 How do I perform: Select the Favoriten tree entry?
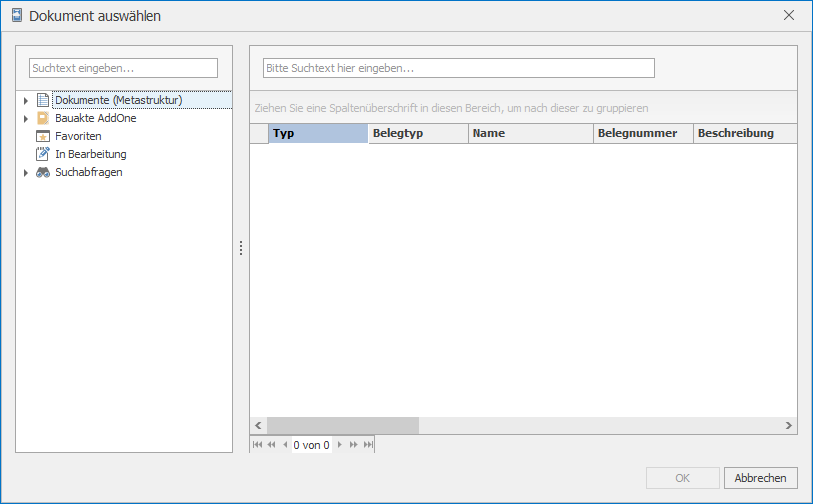coord(78,136)
